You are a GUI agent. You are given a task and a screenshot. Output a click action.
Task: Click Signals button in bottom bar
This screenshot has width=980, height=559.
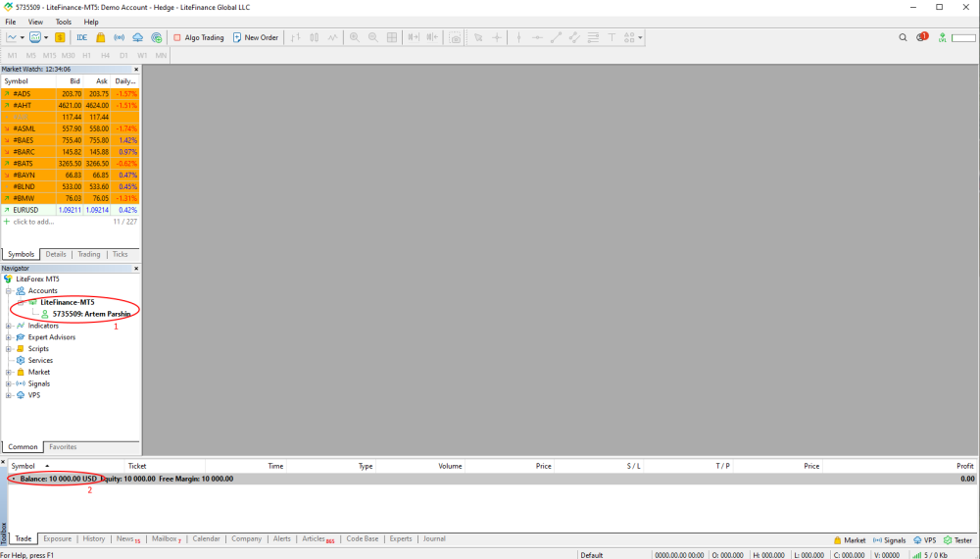pos(890,540)
